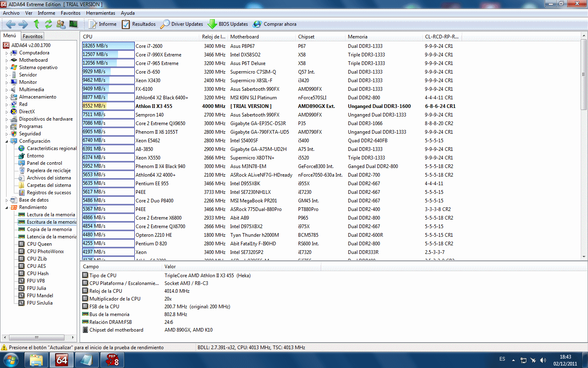
Task: Click the Campo column header in details
Action: [x=121, y=267]
